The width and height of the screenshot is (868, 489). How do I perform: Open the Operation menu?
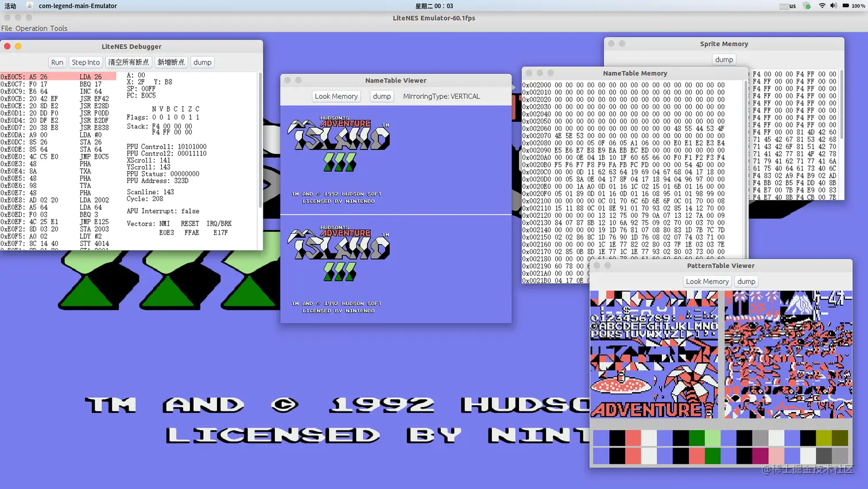click(x=32, y=28)
